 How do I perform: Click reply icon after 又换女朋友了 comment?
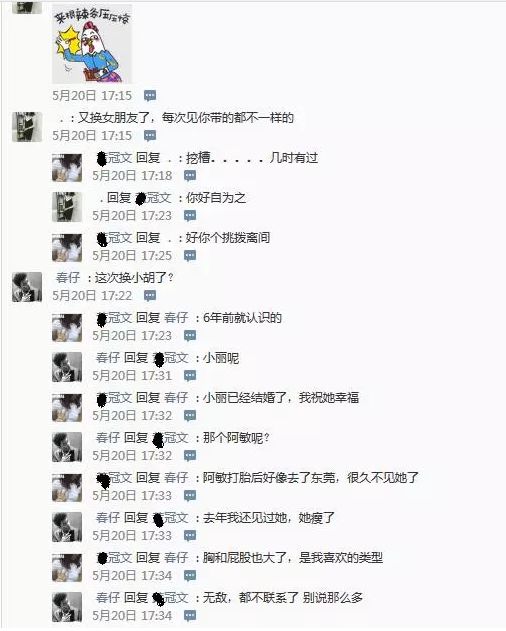click(x=150, y=136)
